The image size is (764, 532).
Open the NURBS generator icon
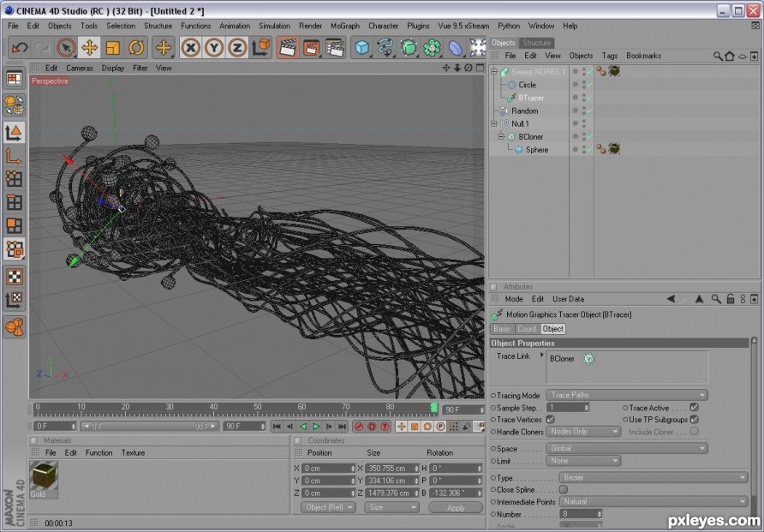click(409, 48)
